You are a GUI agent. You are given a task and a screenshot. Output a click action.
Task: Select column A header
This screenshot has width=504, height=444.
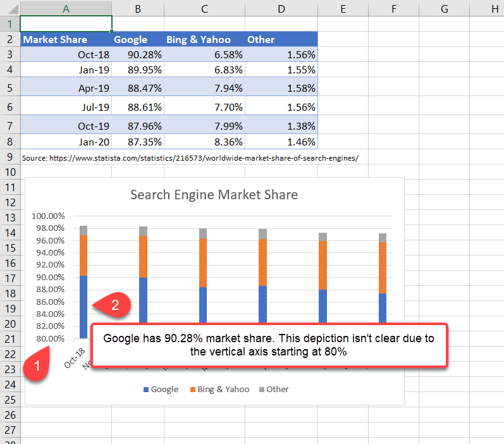(66, 9)
